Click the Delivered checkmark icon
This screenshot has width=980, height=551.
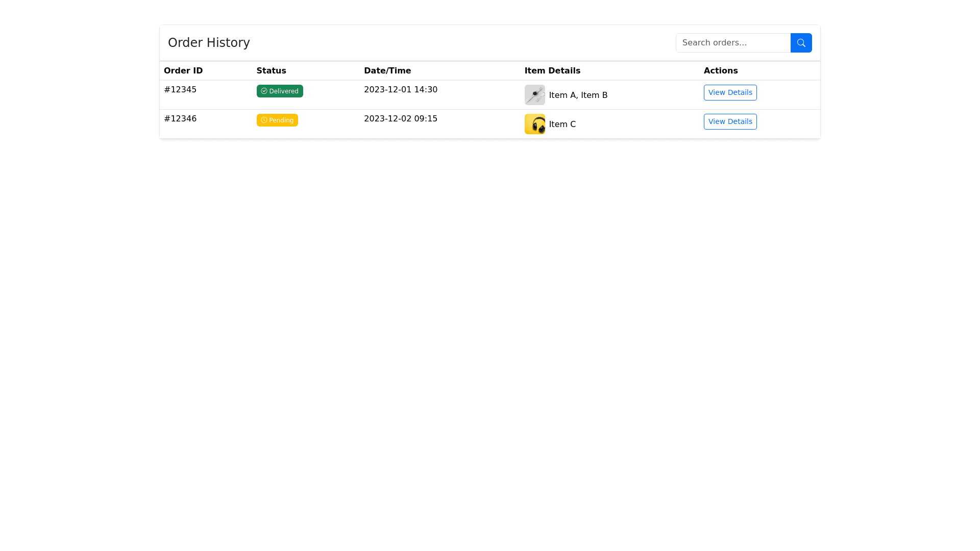click(264, 91)
